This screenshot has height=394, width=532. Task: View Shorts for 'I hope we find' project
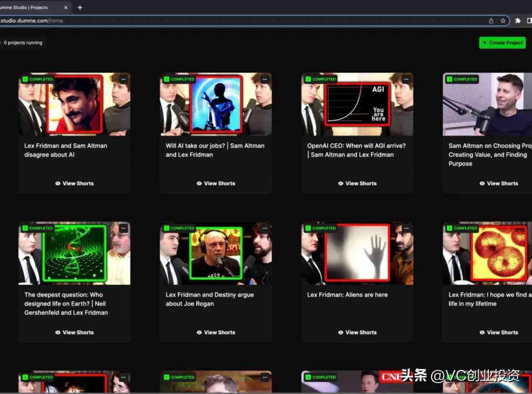click(499, 332)
